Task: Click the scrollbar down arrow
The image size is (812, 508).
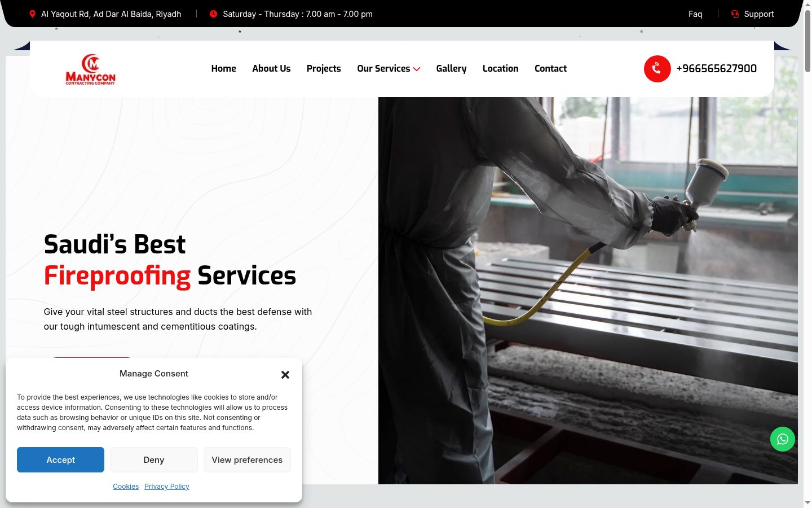Action: 807,502
